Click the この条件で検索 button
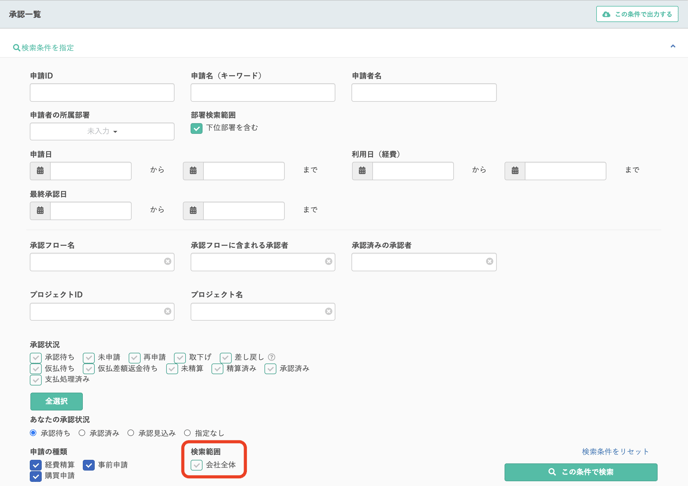Viewport: 688px width, 486px height. [581, 472]
